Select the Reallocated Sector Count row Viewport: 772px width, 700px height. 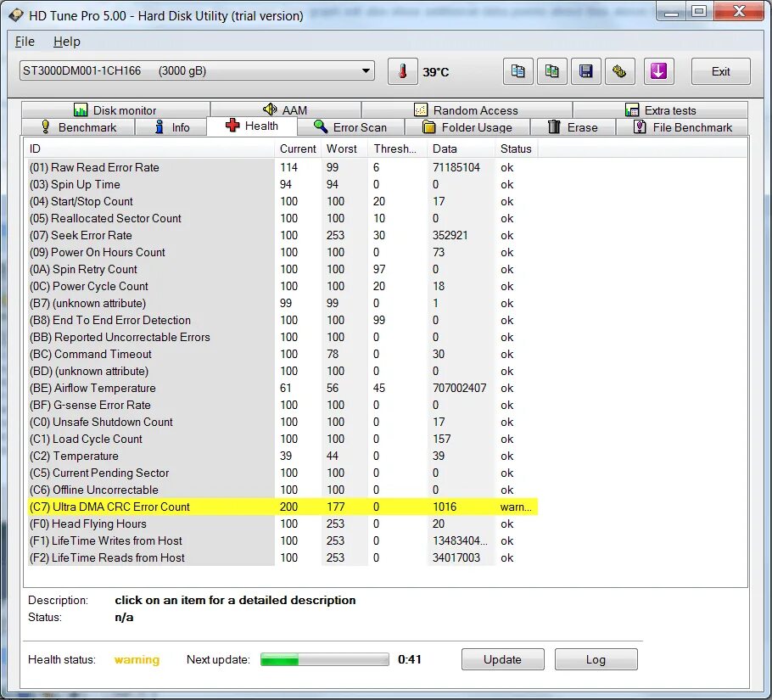(x=283, y=219)
